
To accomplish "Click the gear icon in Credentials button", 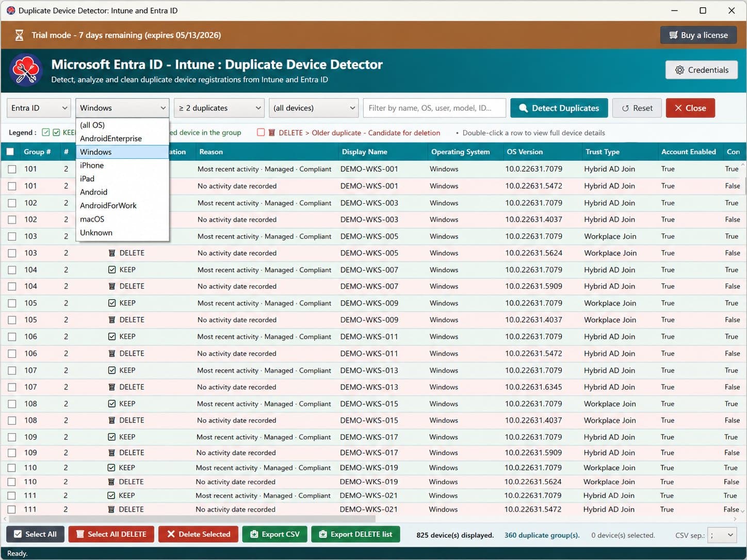I will click(680, 70).
